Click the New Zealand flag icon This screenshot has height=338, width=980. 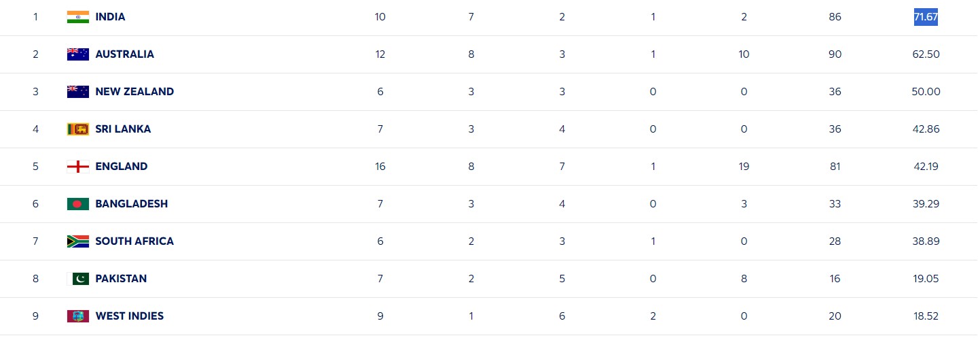(x=78, y=92)
